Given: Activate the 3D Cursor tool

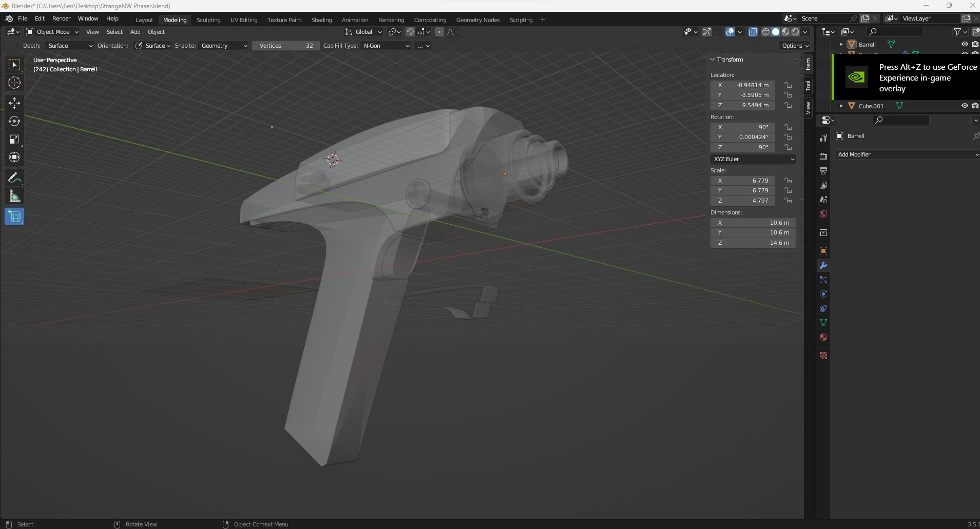Looking at the screenshot, I should pos(14,83).
